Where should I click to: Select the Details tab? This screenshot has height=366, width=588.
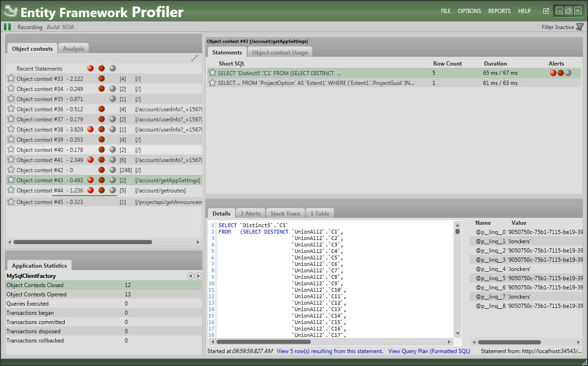click(x=221, y=213)
